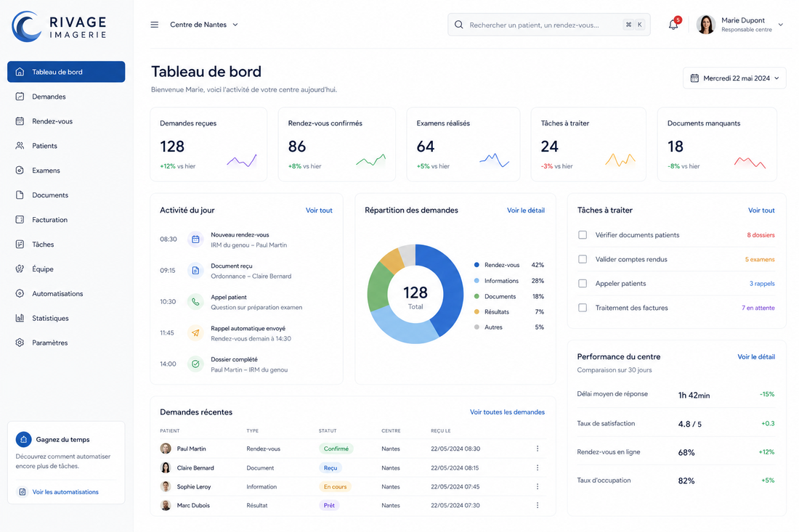The image size is (799, 532).
Task: Open row options for Claire Bernard
Action: tap(537, 467)
